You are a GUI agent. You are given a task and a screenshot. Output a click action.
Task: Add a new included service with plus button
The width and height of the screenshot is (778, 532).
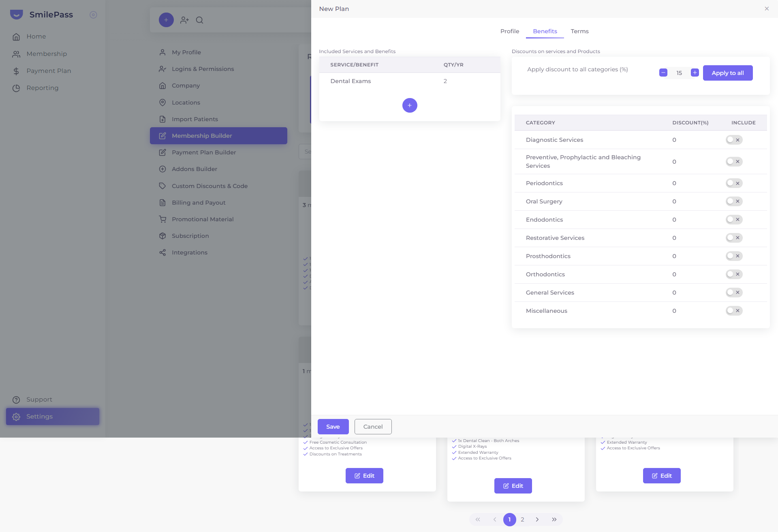(x=410, y=105)
